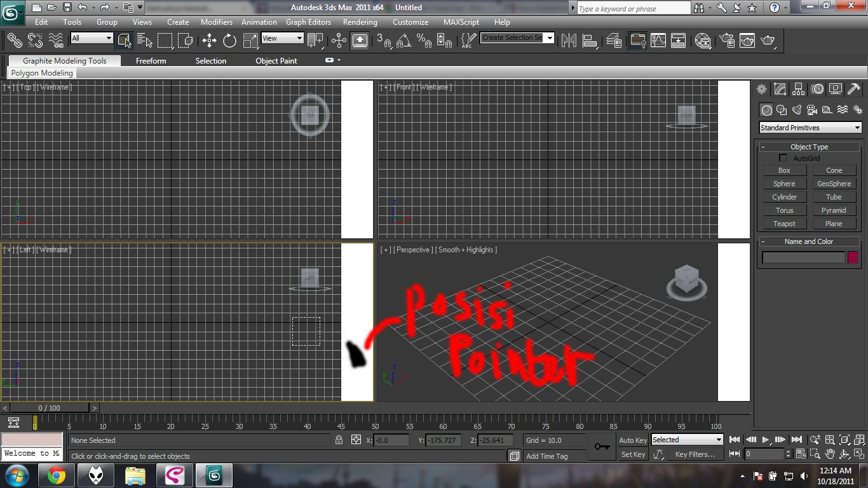
Task: Toggle Absolute/Offset transform type-in mode
Action: [x=356, y=440]
